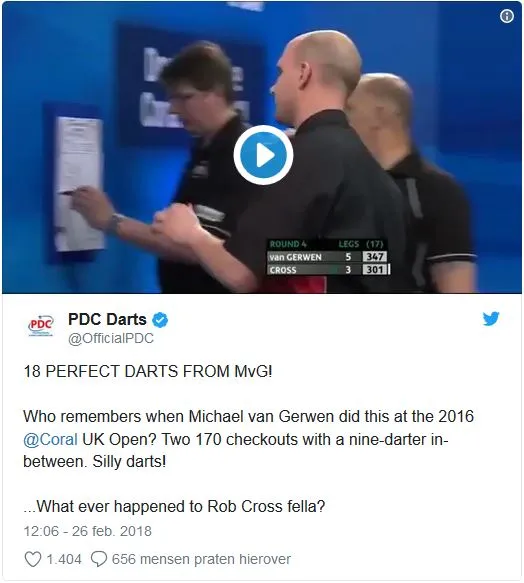Screen dimensions: 524x583
Task: Click the van GERWEN scoreboard row in video
Action: click(328, 257)
